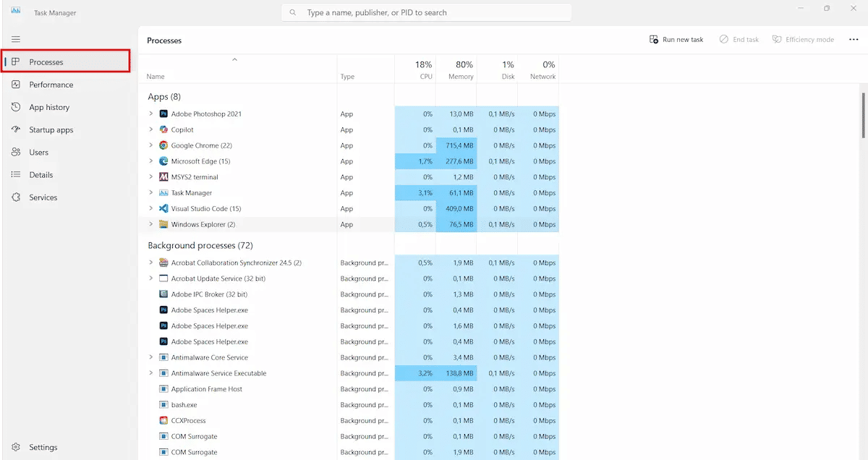Sort processes by Memory usage column
Image resolution: width=868 pixels, height=460 pixels.
pyautogui.click(x=456, y=69)
